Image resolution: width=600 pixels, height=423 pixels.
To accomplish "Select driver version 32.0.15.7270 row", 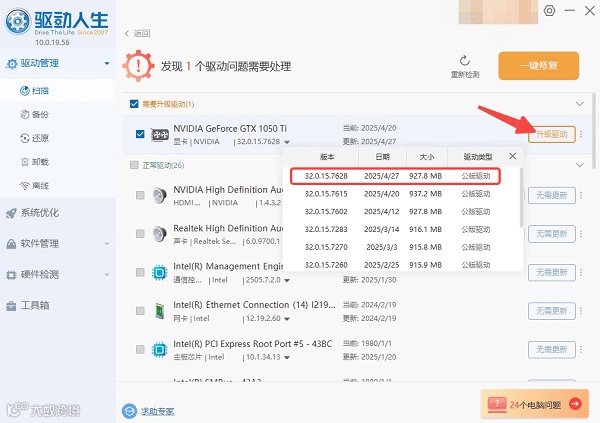I will pyautogui.click(x=401, y=247).
